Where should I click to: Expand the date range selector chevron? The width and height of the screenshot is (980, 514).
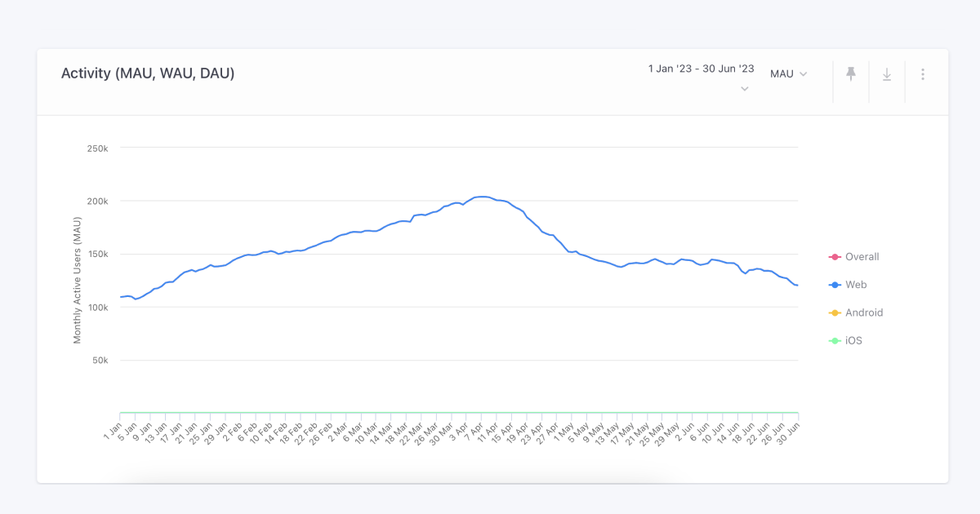744,88
